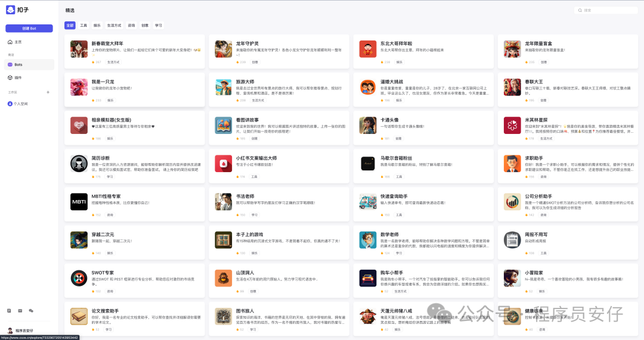Click the 学习 tag on 论文搜索助手

(x=109, y=329)
